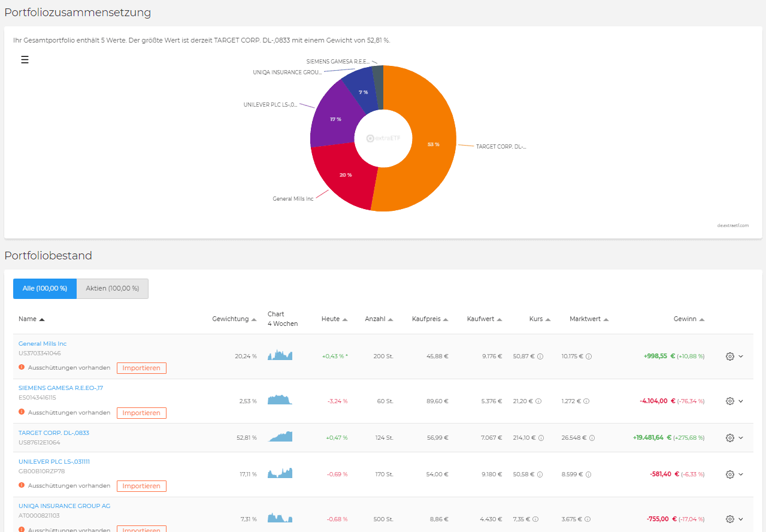Open settings gear for UNIQA INSURANCE row
The image size is (766, 532).
(x=729, y=519)
